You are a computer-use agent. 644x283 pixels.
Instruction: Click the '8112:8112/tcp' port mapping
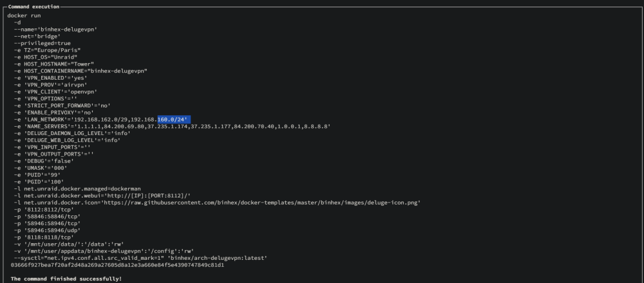pos(44,210)
